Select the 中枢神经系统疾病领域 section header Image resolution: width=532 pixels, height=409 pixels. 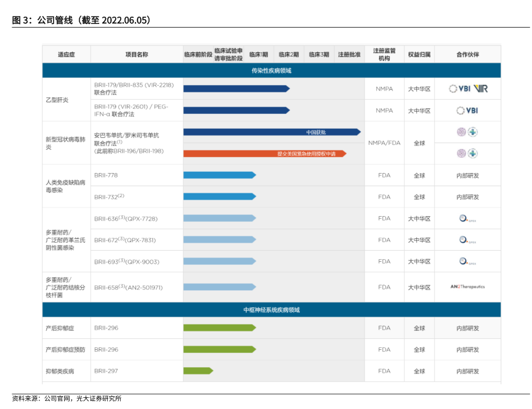tap(271, 310)
